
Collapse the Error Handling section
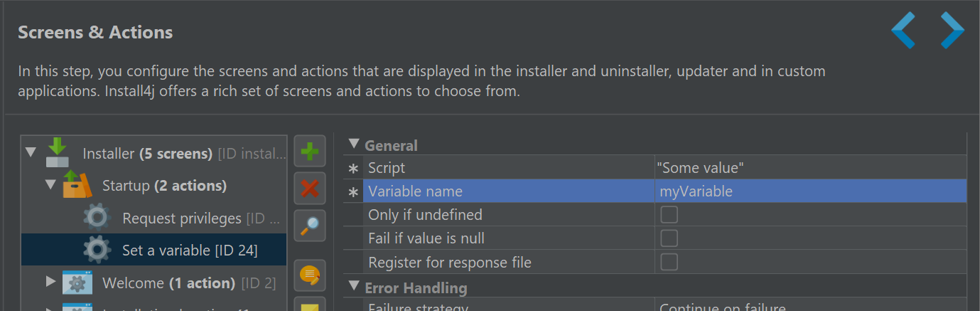[x=354, y=287]
